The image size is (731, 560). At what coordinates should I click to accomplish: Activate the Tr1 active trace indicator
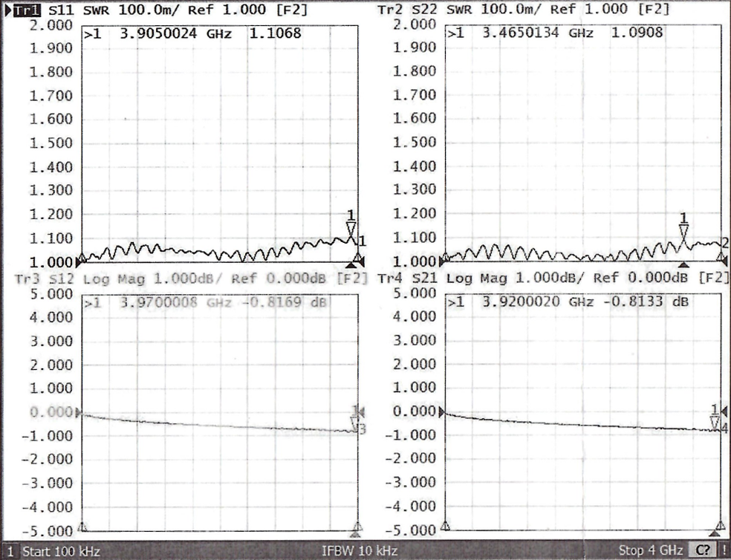pyautogui.click(x=22, y=10)
